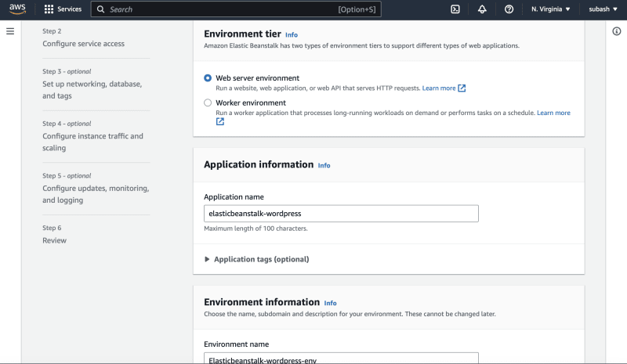Open Learn more for Web server environment
The width and height of the screenshot is (627, 364).
[x=439, y=88]
